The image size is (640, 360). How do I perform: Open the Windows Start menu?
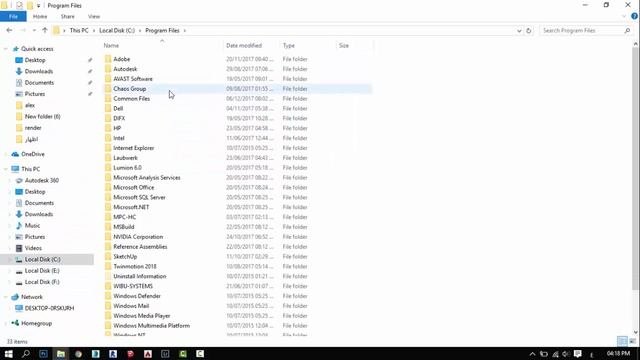[x=8, y=354]
